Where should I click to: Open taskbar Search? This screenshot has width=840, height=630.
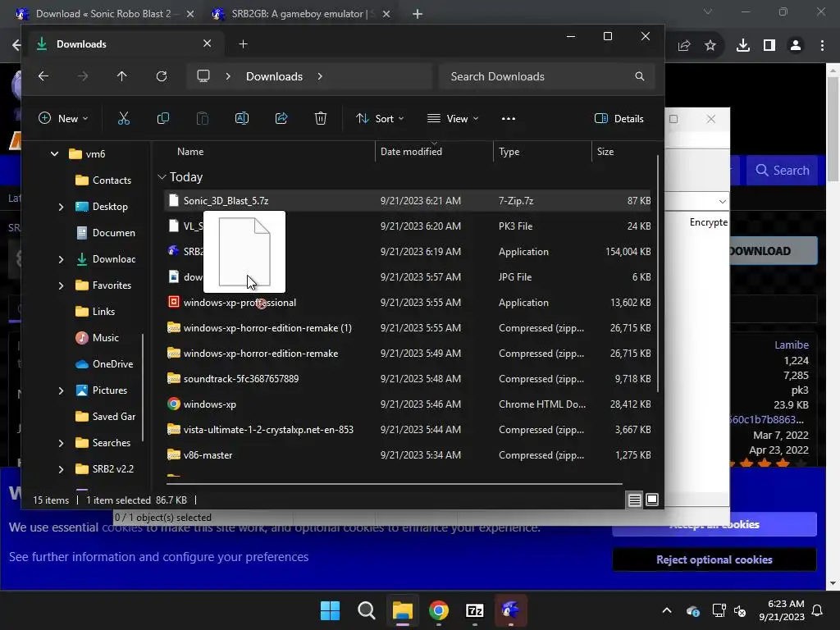coord(367,610)
